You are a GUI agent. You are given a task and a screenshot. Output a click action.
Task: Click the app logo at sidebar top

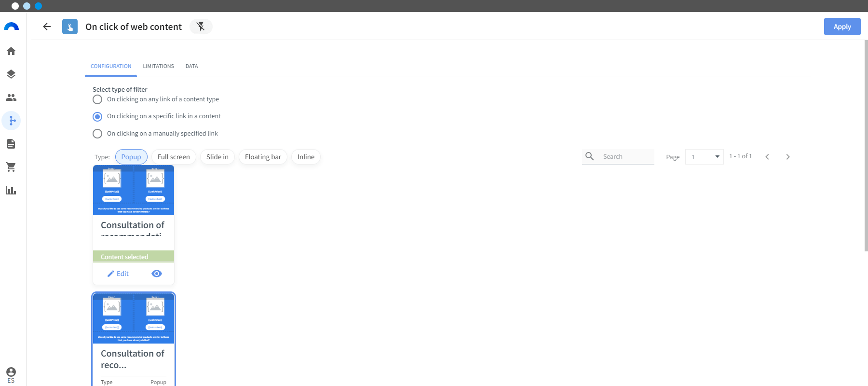click(x=11, y=27)
